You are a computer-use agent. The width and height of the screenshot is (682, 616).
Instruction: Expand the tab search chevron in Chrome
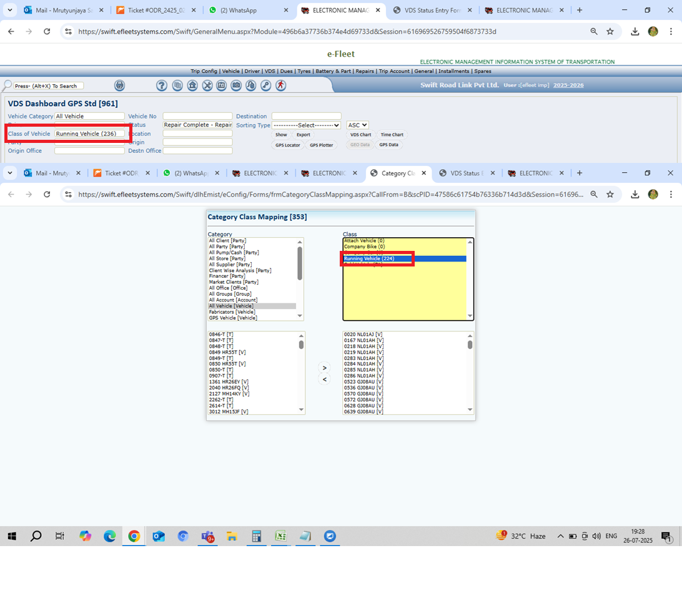10,10
